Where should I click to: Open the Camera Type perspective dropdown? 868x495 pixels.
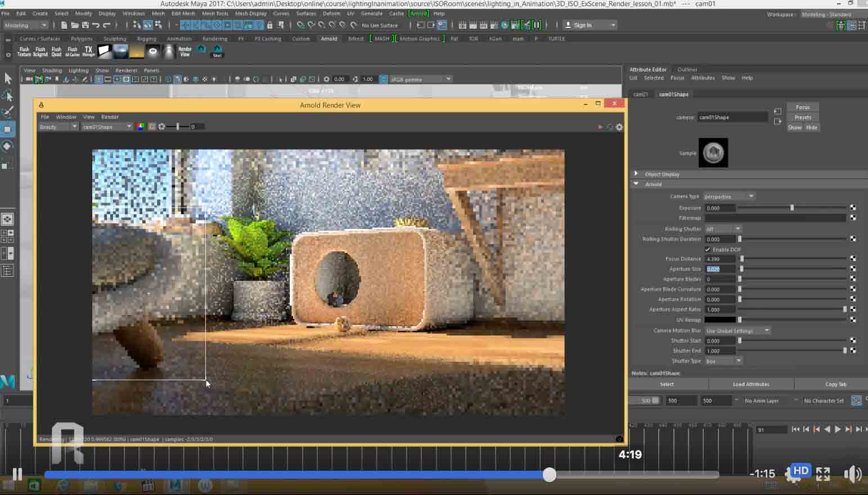point(729,196)
